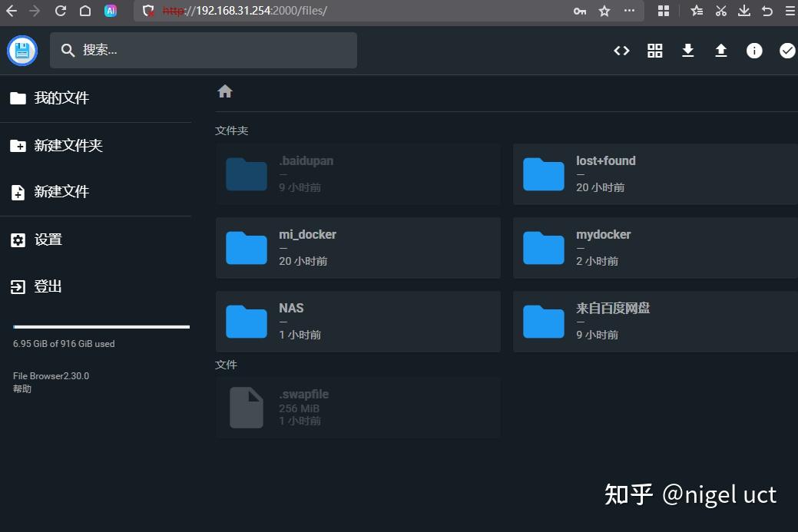Click the File Browser logo icon
This screenshot has width=798, height=532.
tap(22, 50)
